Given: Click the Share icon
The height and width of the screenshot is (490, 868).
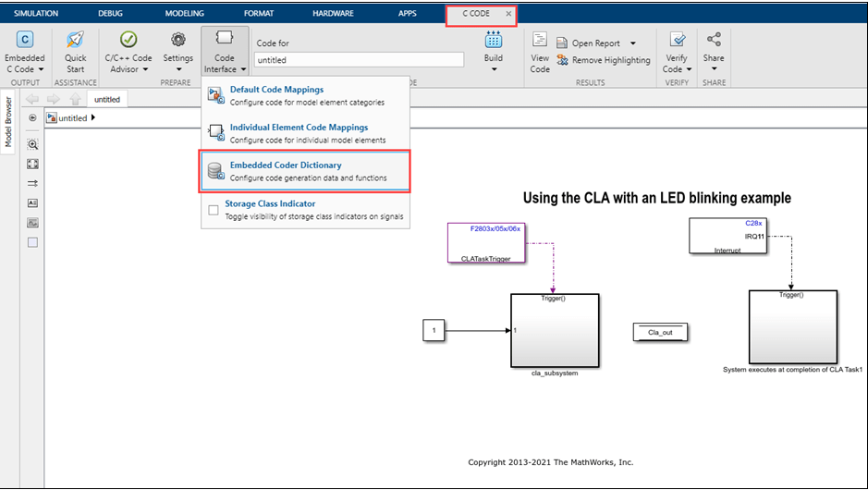Looking at the screenshot, I should [x=714, y=39].
